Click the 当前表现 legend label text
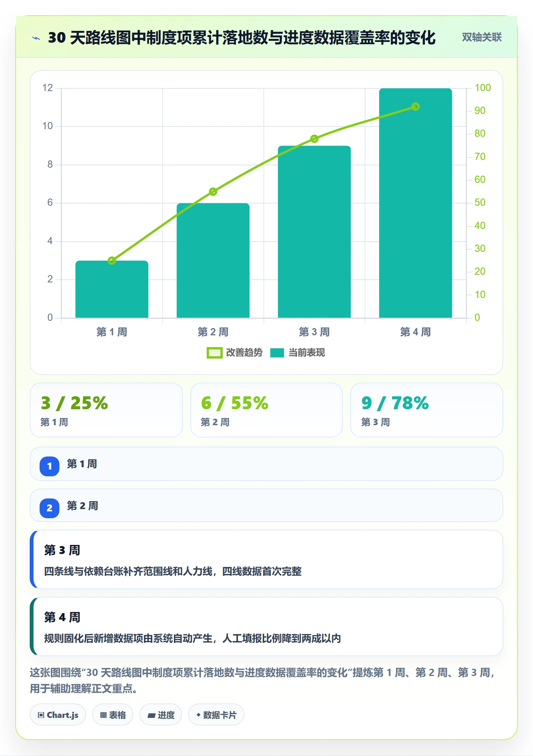Viewport: 533px width, 756px height. click(x=307, y=353)
